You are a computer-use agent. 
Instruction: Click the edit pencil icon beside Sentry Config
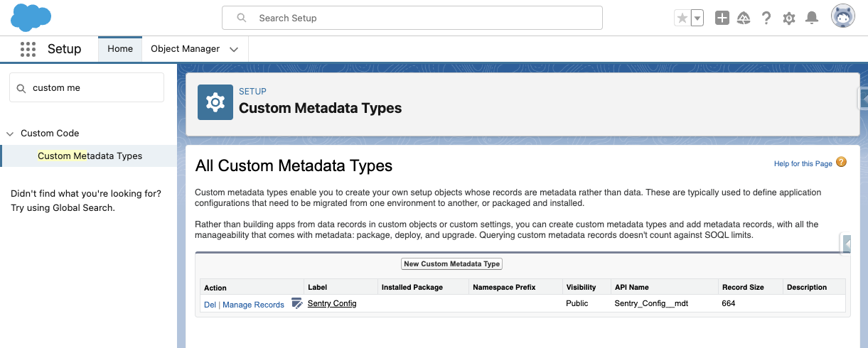click(297, 303)
